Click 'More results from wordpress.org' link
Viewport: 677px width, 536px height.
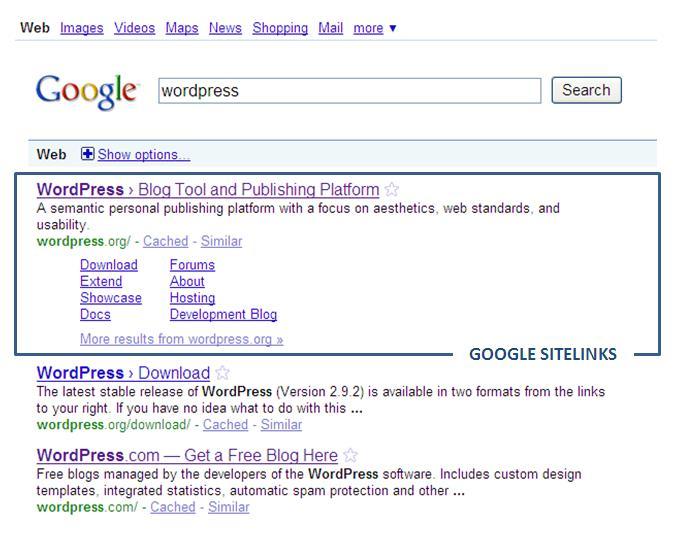[181, 339]
